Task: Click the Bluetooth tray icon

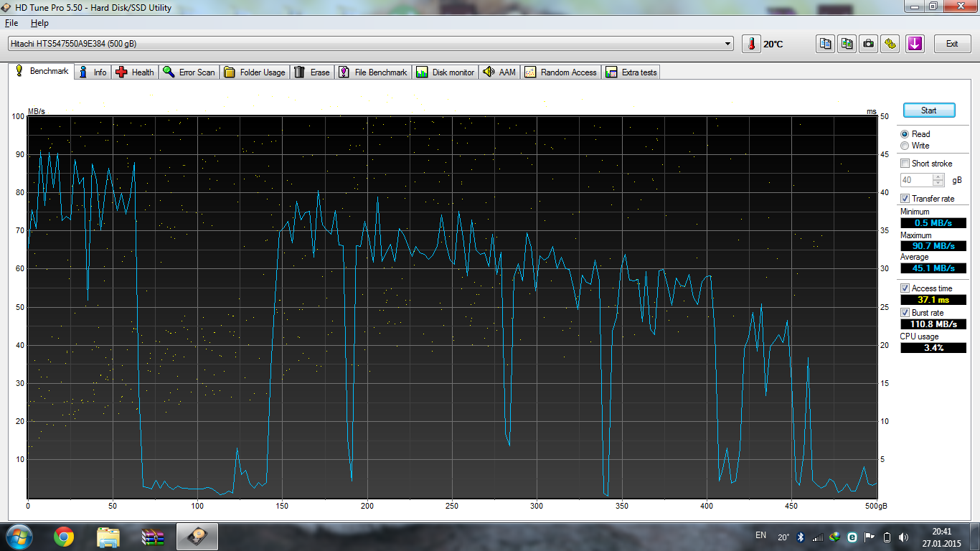Action: 801,537
